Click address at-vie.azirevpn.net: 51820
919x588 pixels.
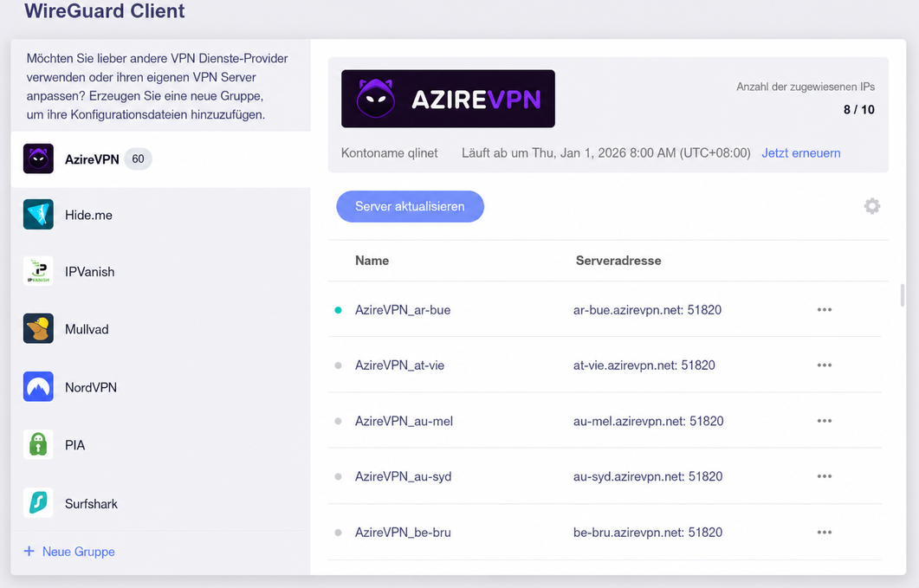point(644,365)
